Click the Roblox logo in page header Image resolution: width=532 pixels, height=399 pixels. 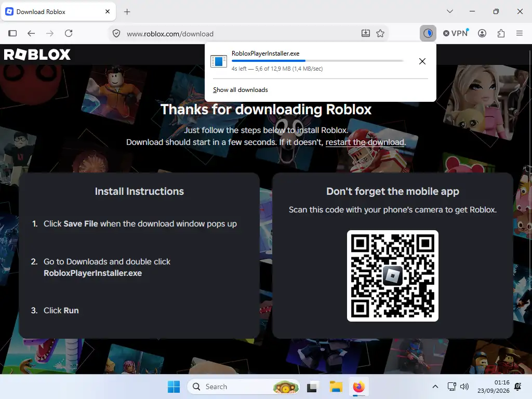click(x=37, y=54)
